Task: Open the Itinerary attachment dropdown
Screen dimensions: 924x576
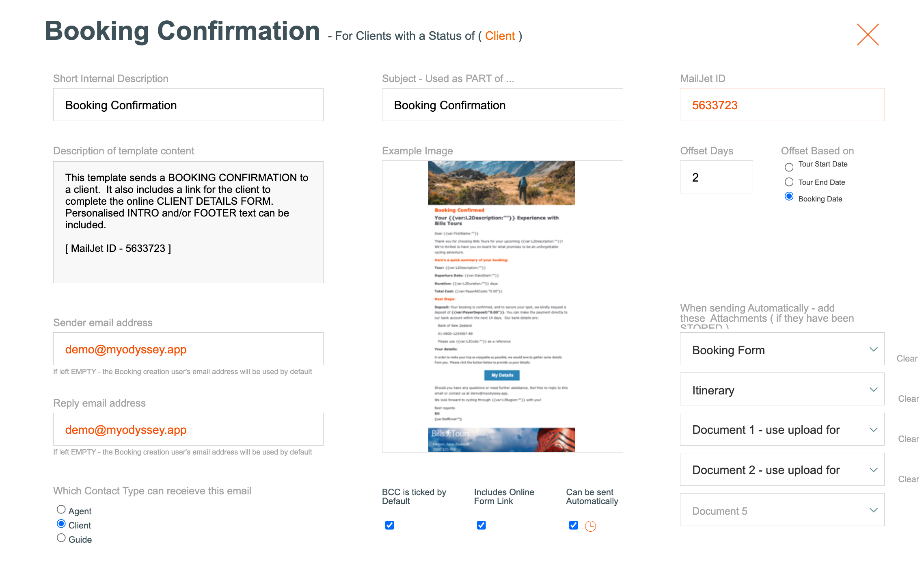Action: [782, 389]
